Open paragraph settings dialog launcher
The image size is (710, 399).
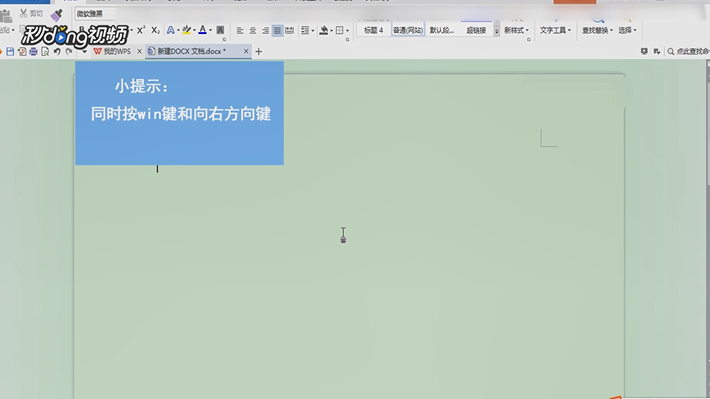pyautogui.click(x=347, y=40)
